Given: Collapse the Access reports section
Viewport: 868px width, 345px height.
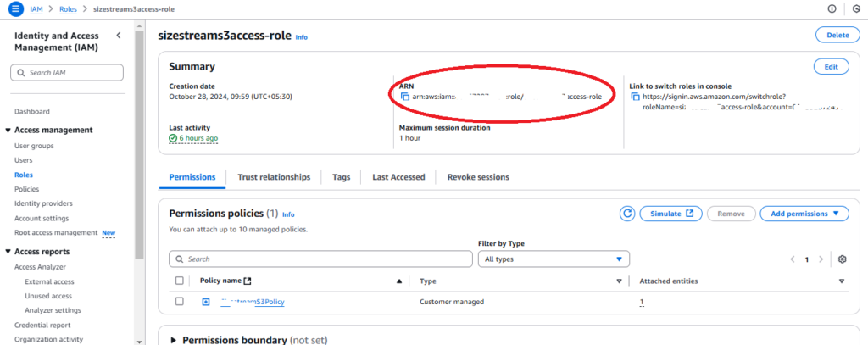Looking at the screenshot, I should coord(8,252).
